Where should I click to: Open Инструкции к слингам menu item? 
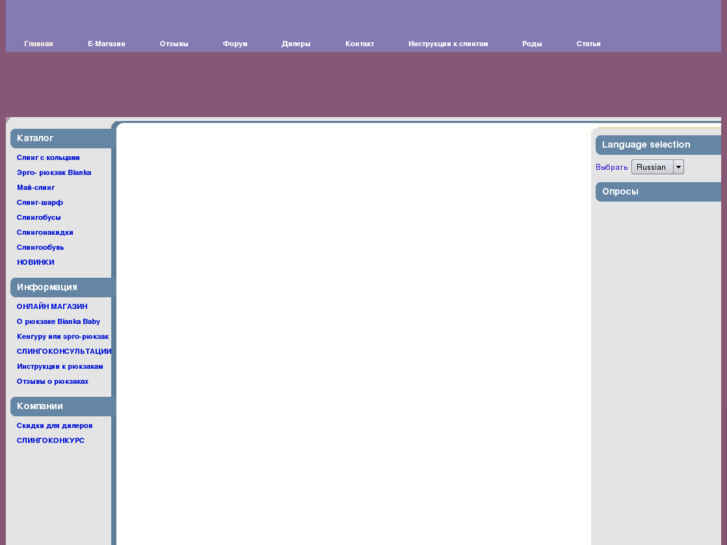pyautogui.click(x=448, y=44)
